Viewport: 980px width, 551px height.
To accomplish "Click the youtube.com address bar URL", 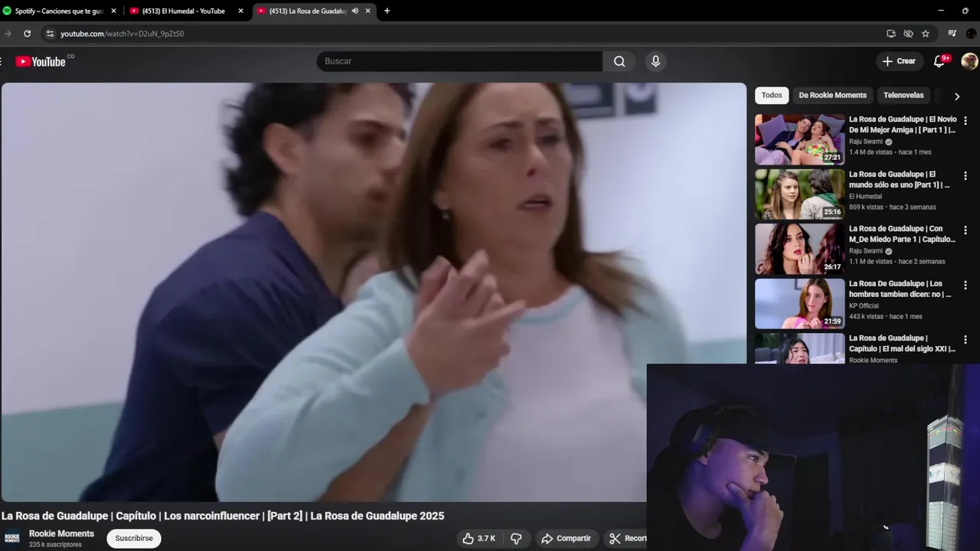I will [x=122, y=34].
